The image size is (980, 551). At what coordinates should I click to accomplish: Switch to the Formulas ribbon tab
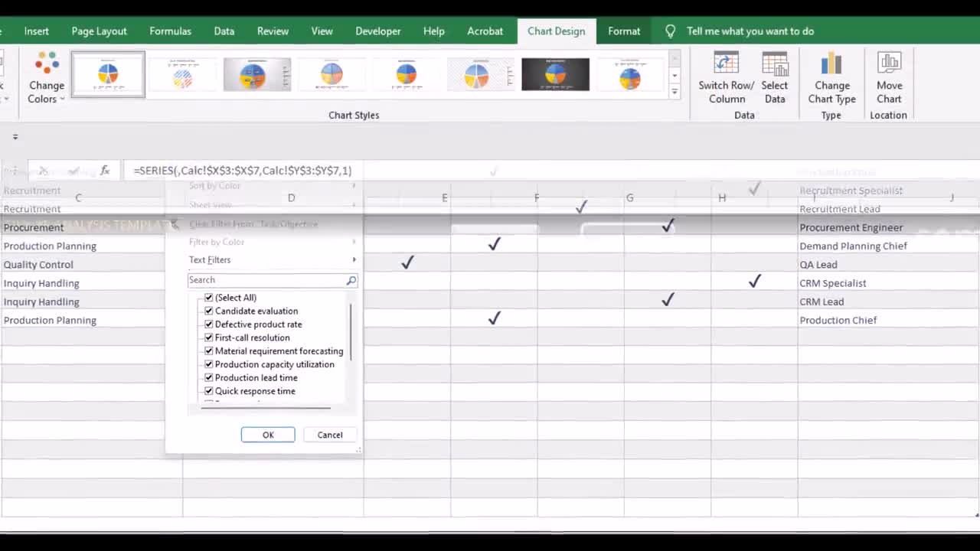coord(170,31)
